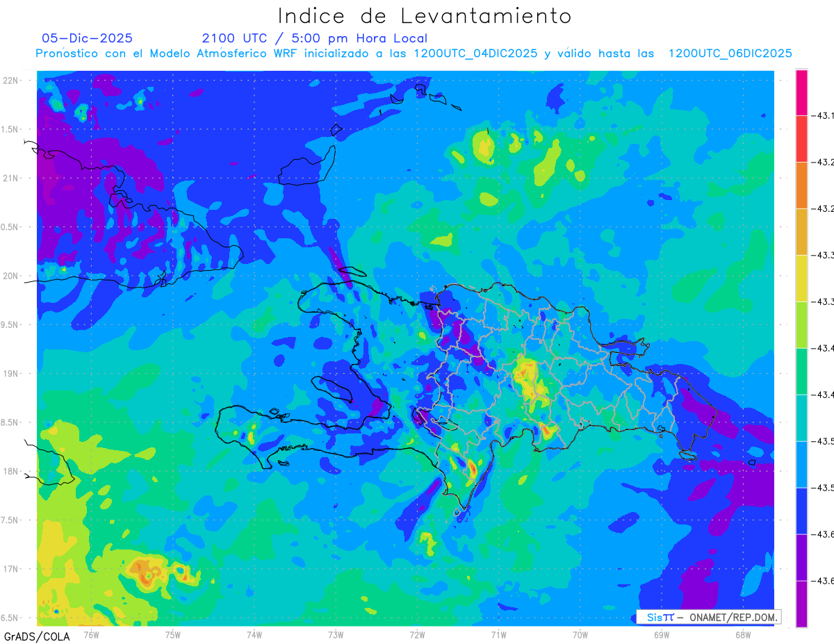Click the medium green color bar swatch

click(801, 372)
